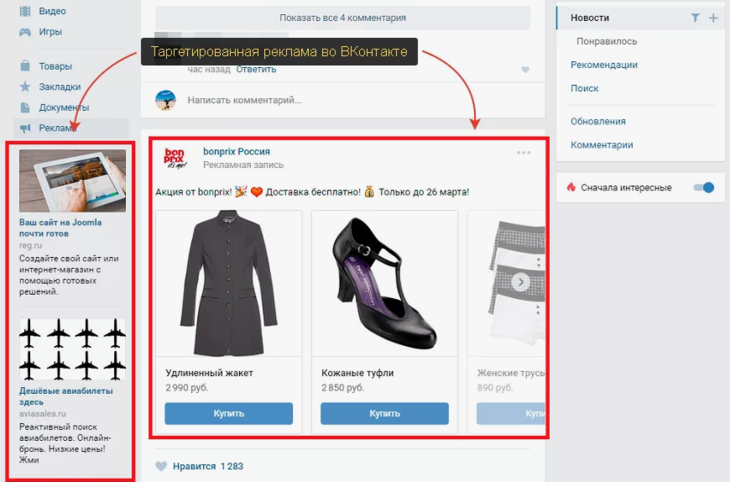
Task: Open Игры in left menu
Action: [50, 32]
